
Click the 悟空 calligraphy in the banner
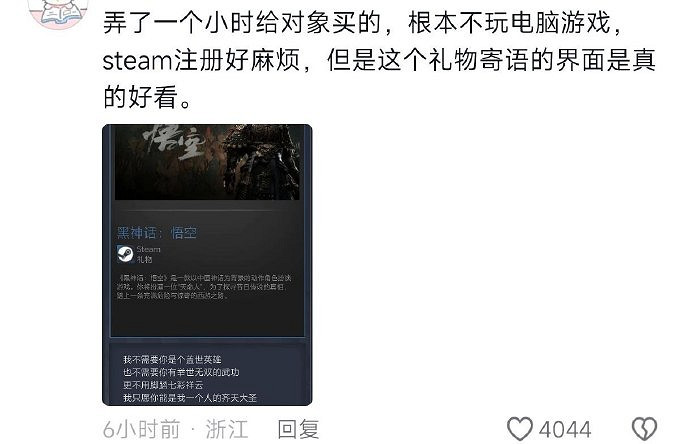coord(175,141)
